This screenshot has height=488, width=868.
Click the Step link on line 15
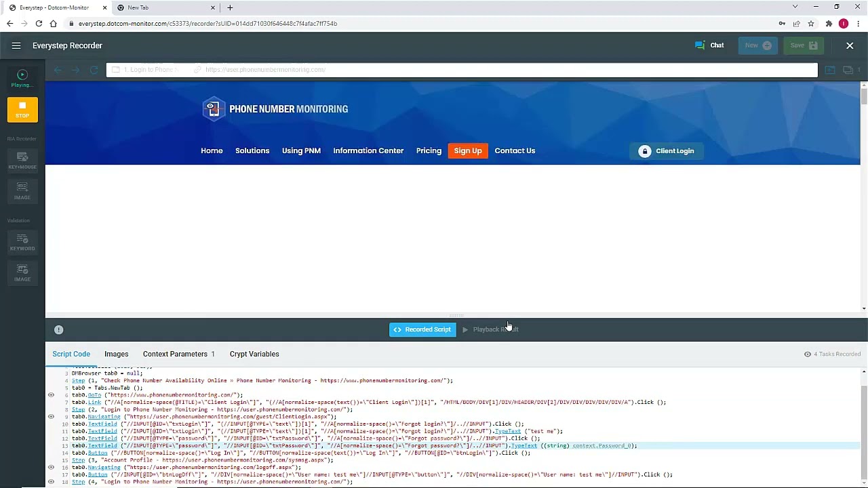[78, 460]
